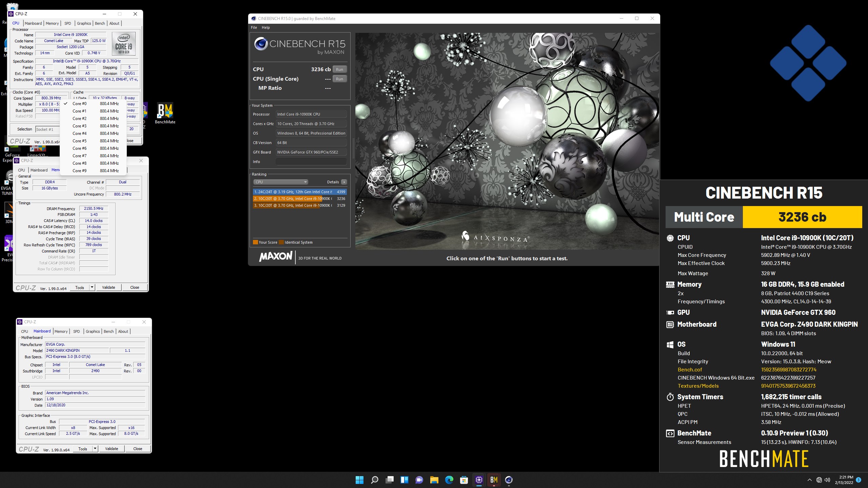
Task: Click the Cinebench R15 sphere logo
Action: click(x=261, y=44)
